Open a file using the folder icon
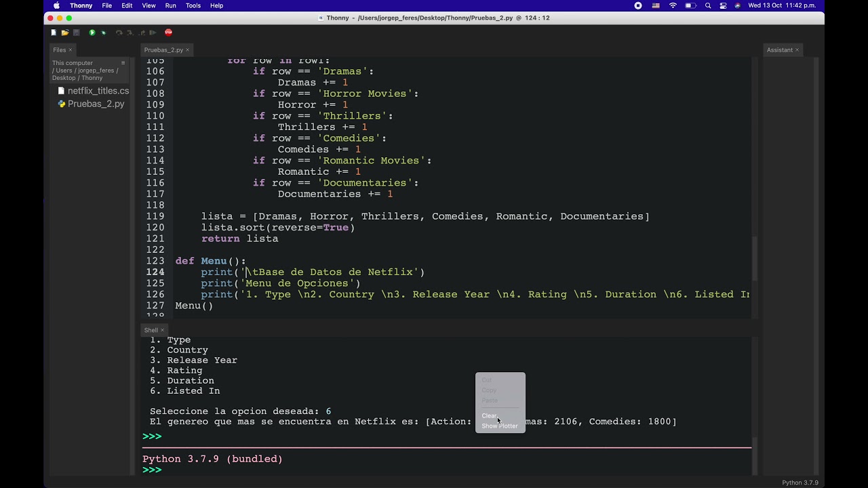Viewport: 868px width, 488px height. (x=65, y=33)
